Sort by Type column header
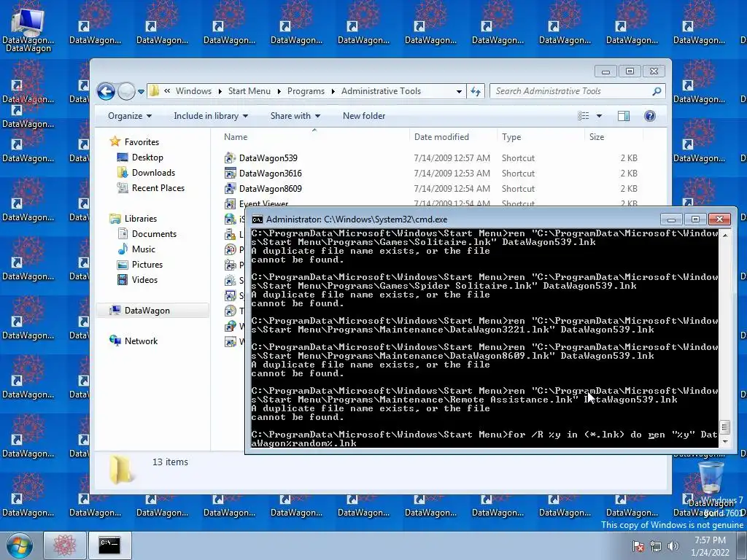This screenshot has width=747, height=560. coord(541,136)
